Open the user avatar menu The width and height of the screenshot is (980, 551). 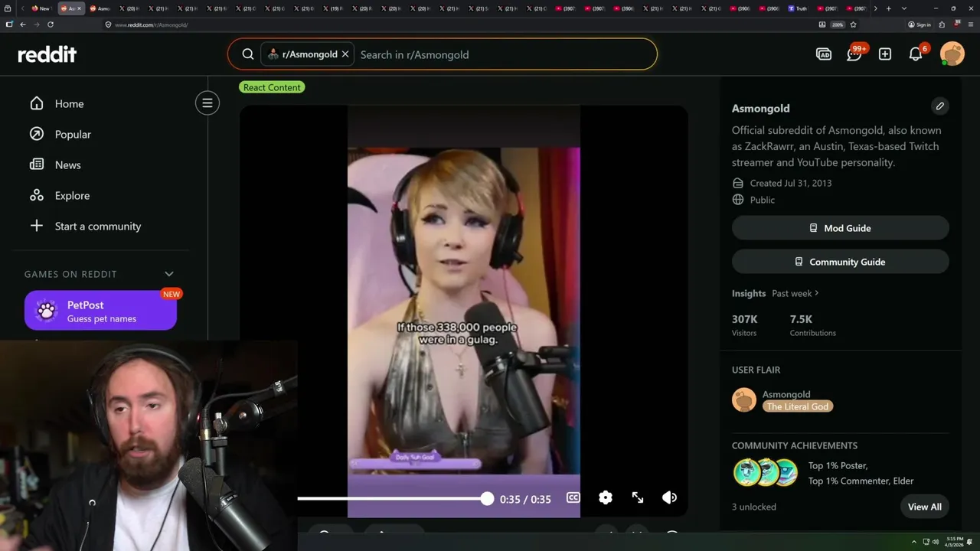pos(952,54)
